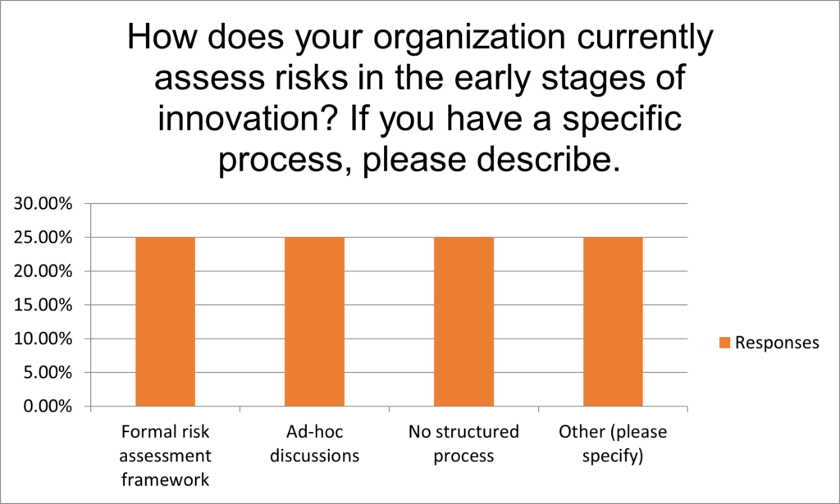Select the Other (please specify) bar

(613, 321)
